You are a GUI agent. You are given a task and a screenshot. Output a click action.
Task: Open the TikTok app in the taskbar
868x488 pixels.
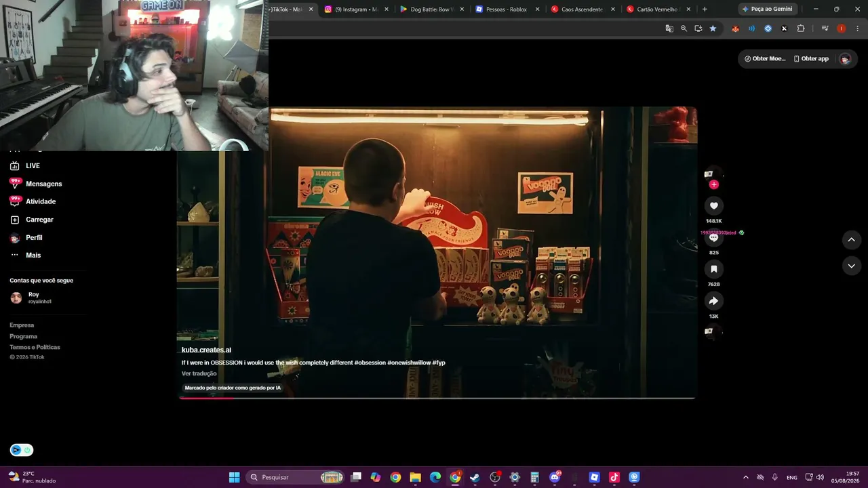[x=614, y=477]
